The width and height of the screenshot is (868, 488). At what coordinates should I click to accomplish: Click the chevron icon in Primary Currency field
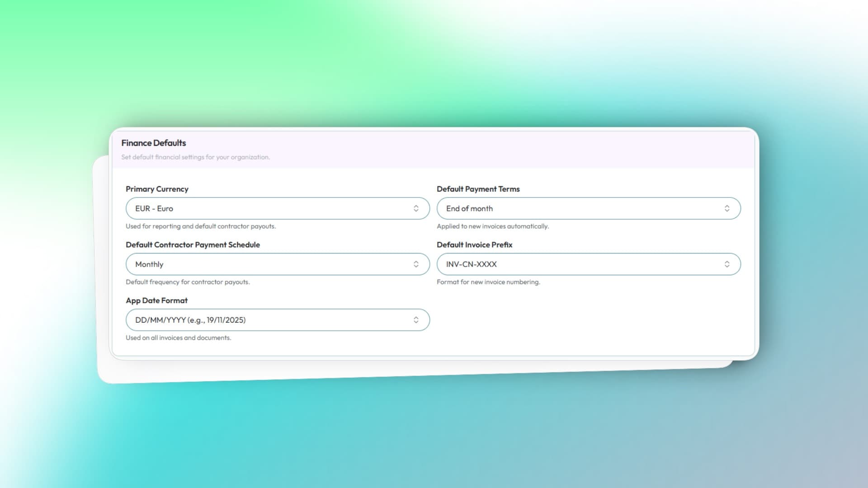(416, 208)
